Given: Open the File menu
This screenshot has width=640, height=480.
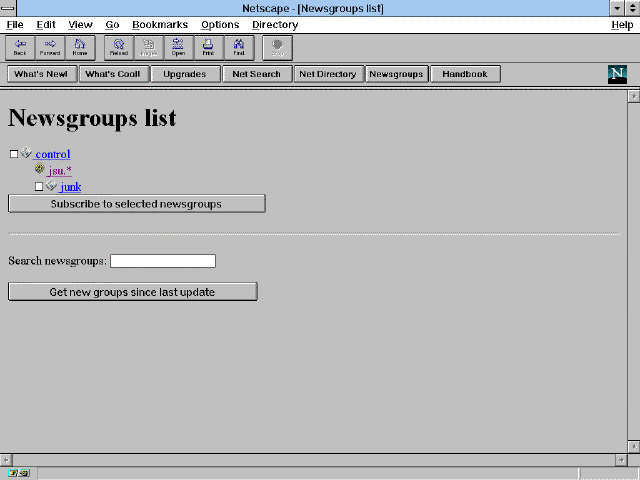Looking at the screenshot, I should coord(15,25).
